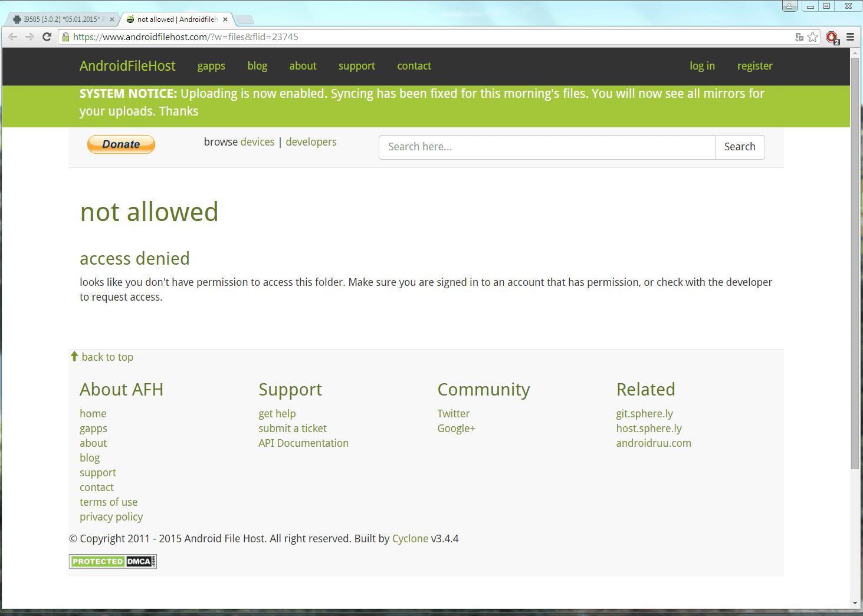863x616 pixels.
Task: Open the browse devices link
Action: (x=257, y=142)
